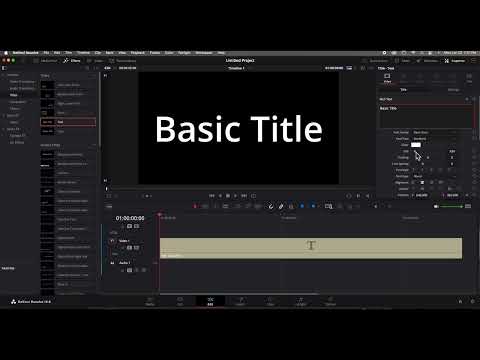This screenshot has height=360, width=480.
Task: Toggle blue flag marker in timeline toolbar
Action: point(302,206)
